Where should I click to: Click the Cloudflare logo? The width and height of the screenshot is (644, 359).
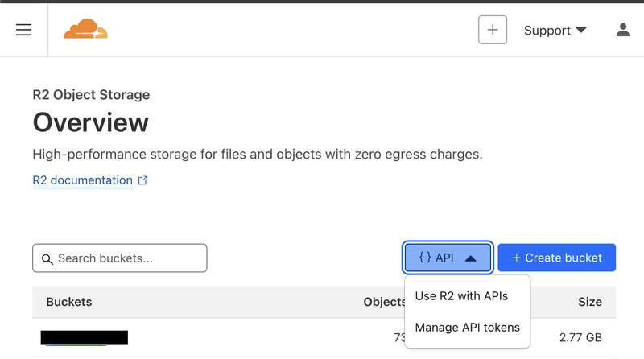point(85,30)
